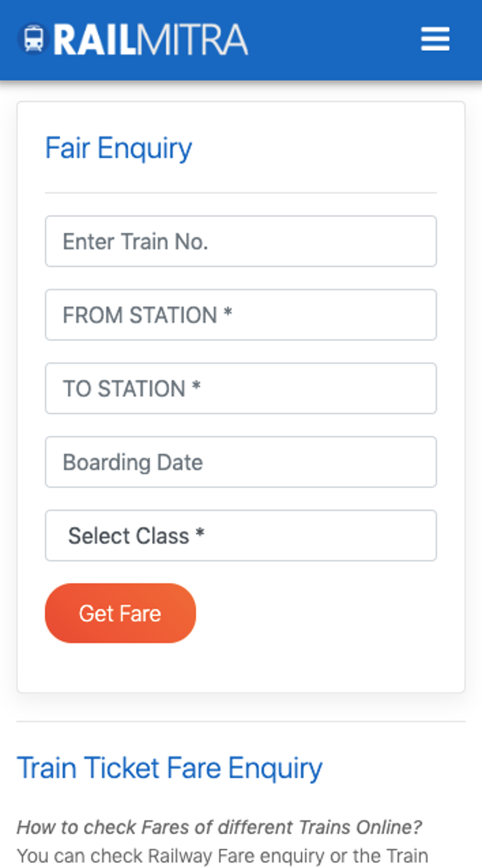
Task: Click the FROM STATION input field
Action: [241, 315]
